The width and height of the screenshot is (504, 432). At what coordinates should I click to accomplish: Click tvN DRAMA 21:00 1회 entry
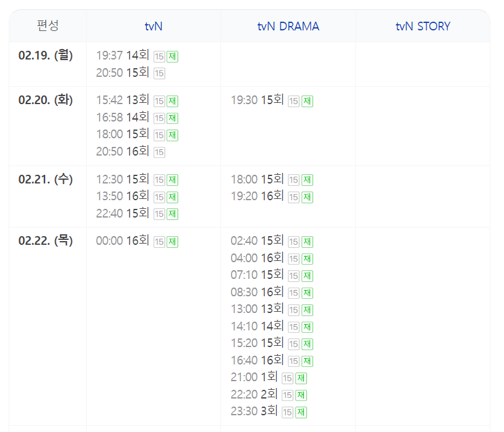(x=269, y=377)
